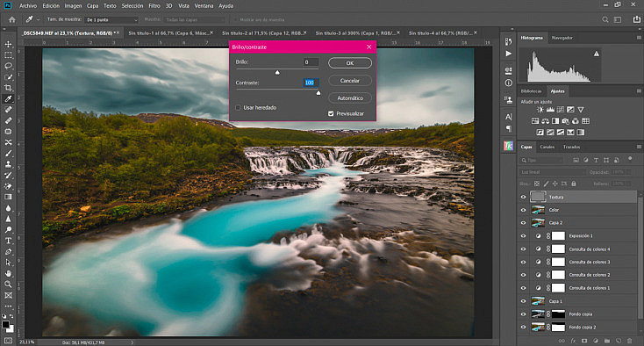
Task: Click the share icon at top right
Action: point(637,19)
